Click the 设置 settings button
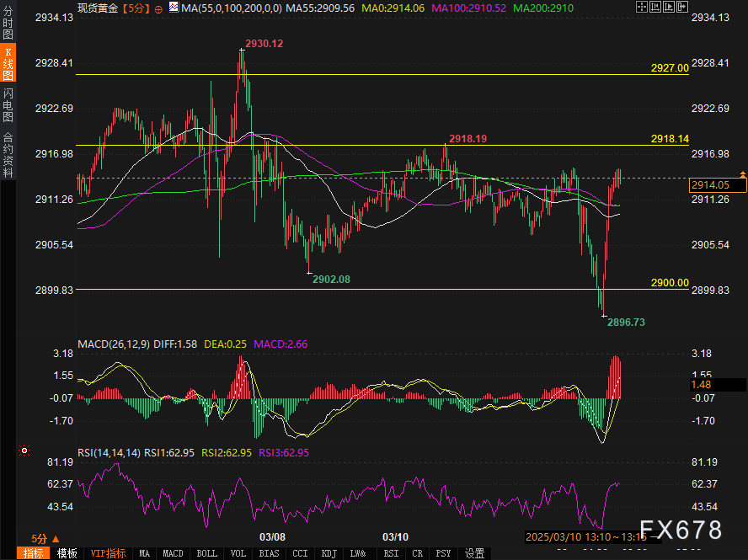 pos(474,553)
